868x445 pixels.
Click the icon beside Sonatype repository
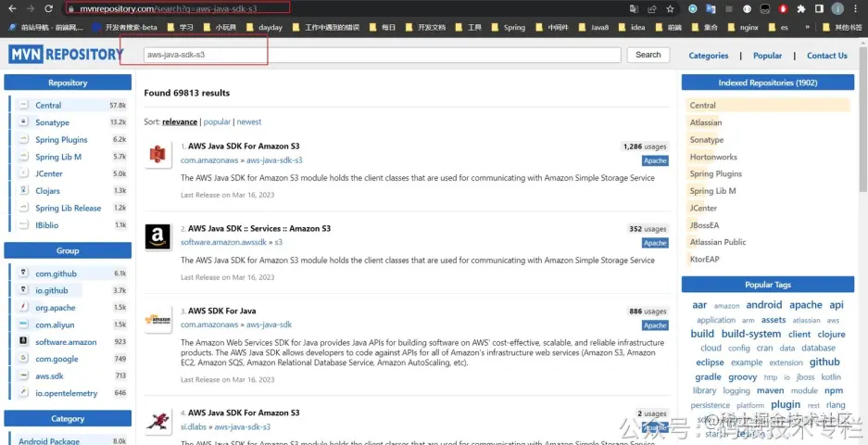pos(24,122)
